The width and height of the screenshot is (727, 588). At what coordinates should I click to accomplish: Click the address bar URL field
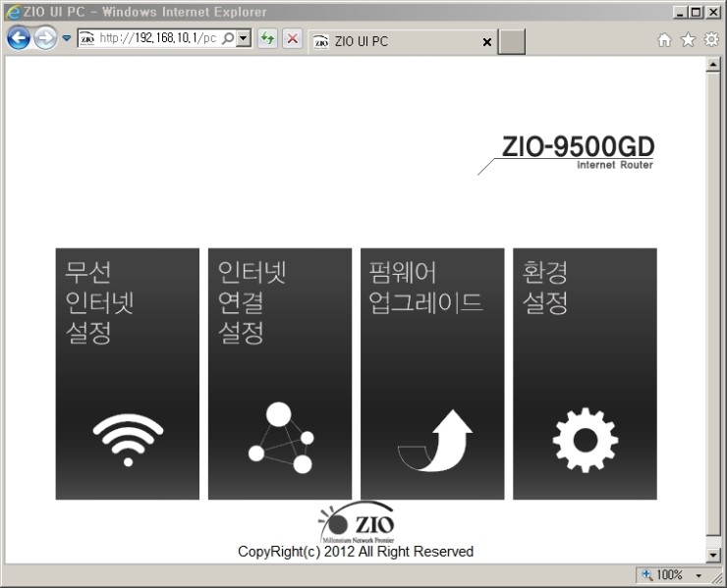point(157,40)
